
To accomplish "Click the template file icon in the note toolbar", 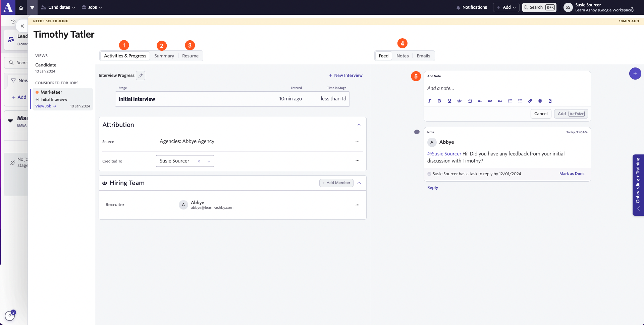I will coord(550,101).
